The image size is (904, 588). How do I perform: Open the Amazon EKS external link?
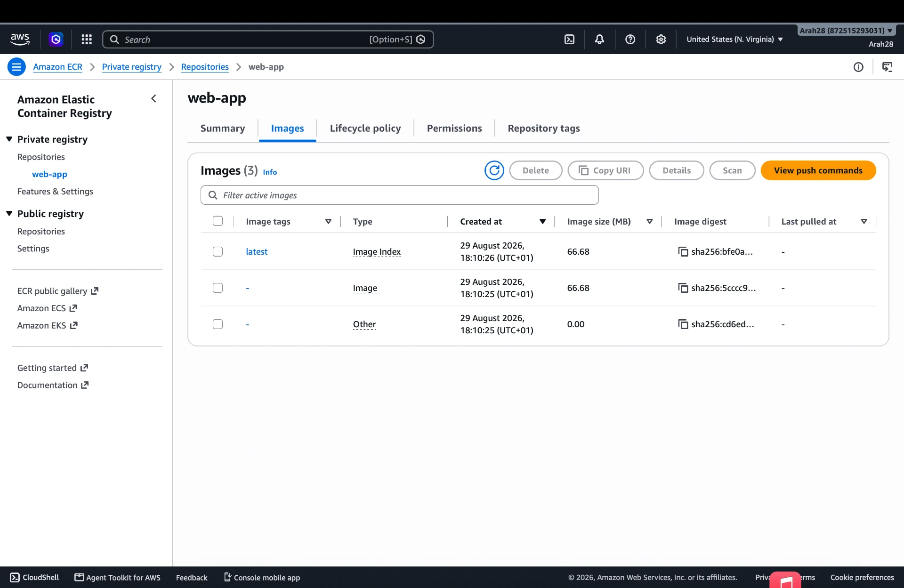tap(47, 325)
